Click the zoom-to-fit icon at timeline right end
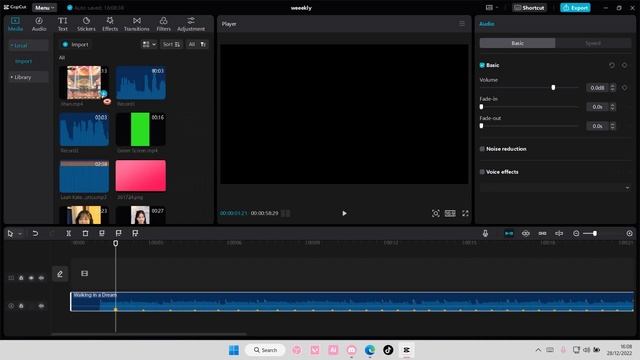The height and width of the screenshot is (360, 640). pos(629,233)
